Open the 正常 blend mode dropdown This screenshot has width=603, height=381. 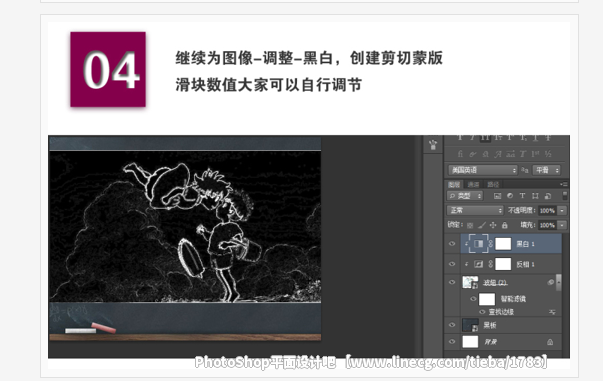[475, 210]
